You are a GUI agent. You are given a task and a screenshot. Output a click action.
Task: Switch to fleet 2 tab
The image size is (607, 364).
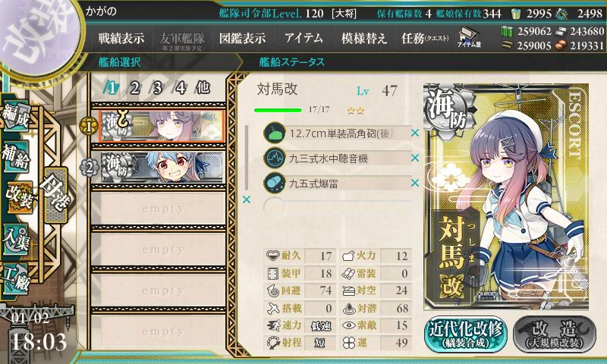[135, 88]
